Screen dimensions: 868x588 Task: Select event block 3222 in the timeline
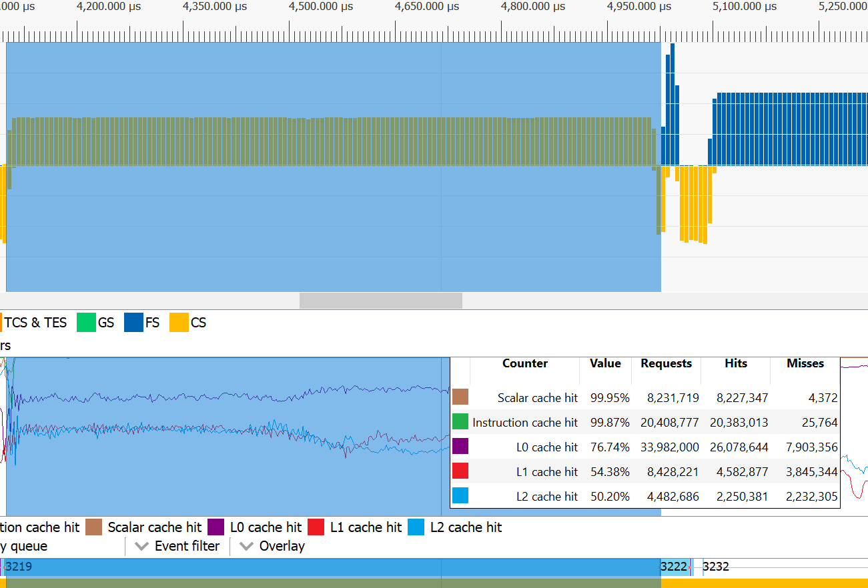[x=673, y=567]
